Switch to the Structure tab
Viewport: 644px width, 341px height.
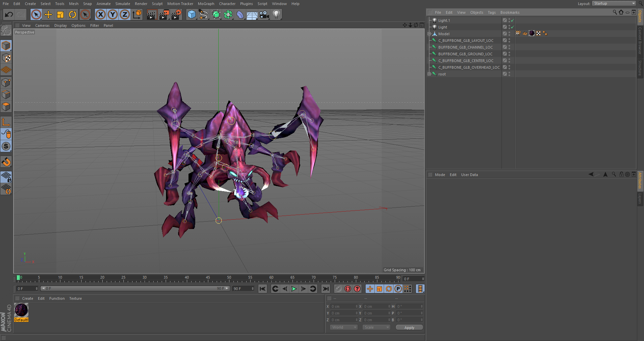pos(640,68)
